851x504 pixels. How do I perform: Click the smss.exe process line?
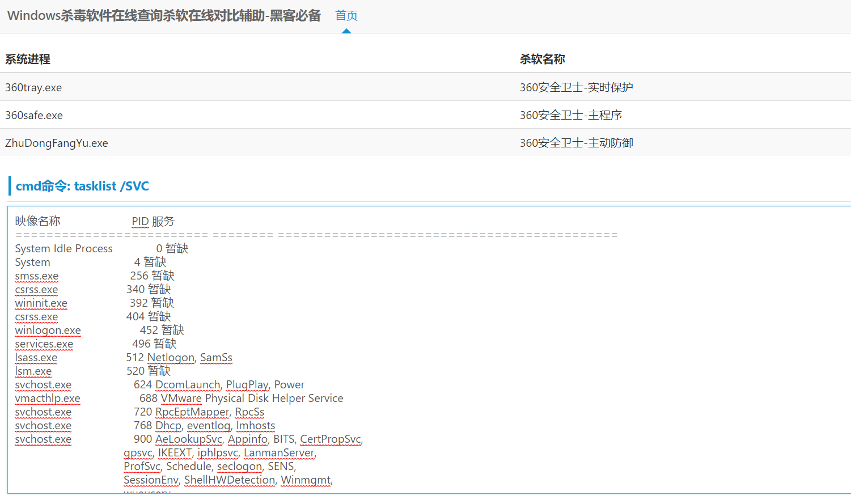tap(95, 276)
